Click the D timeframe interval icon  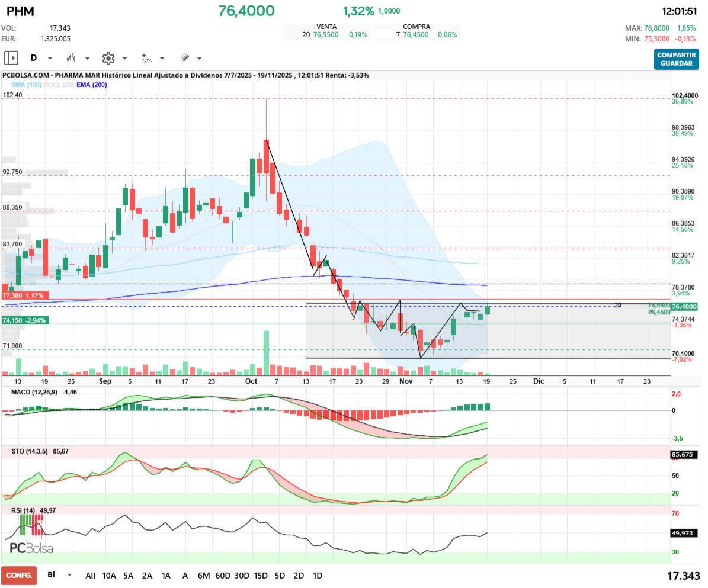point(34,58)
